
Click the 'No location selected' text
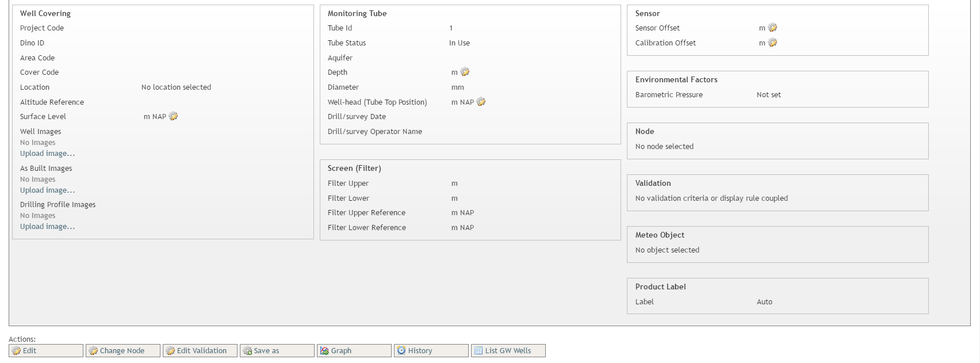[176, 87]
